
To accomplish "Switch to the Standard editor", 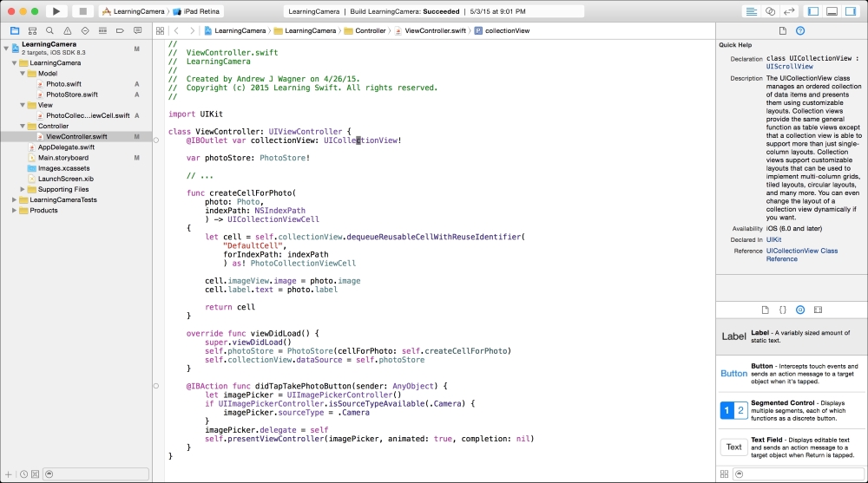I will click(x=751, y=11).
